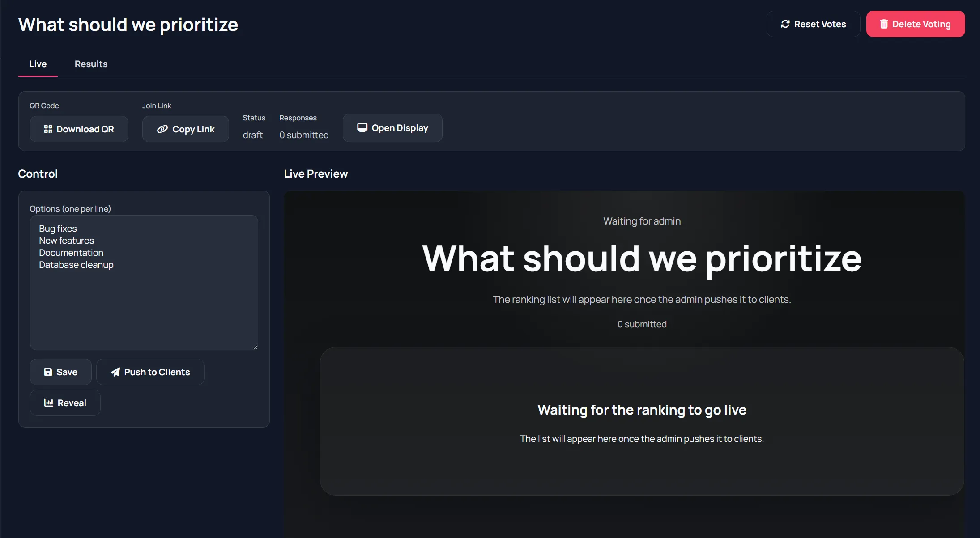The height and width of the screenshot is (538, 980).
Task: Click the refresh icon on Reset Votes button
Action: pos(785,24)
